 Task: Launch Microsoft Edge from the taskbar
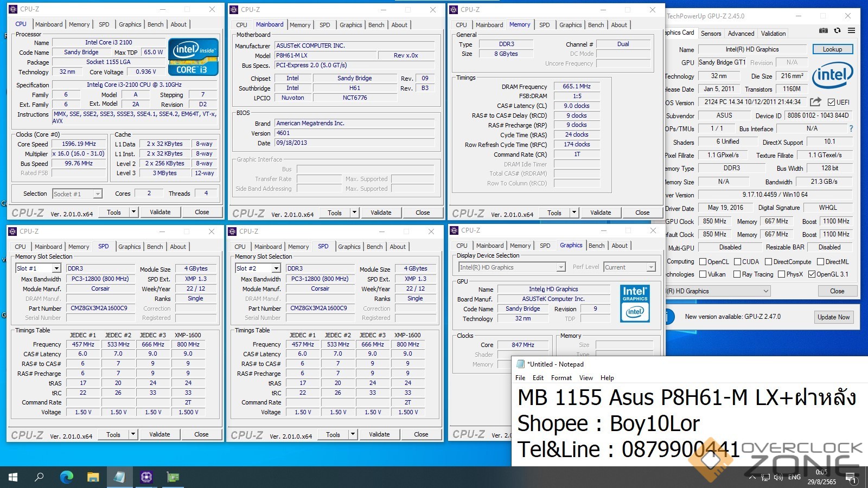pos(66,477)
